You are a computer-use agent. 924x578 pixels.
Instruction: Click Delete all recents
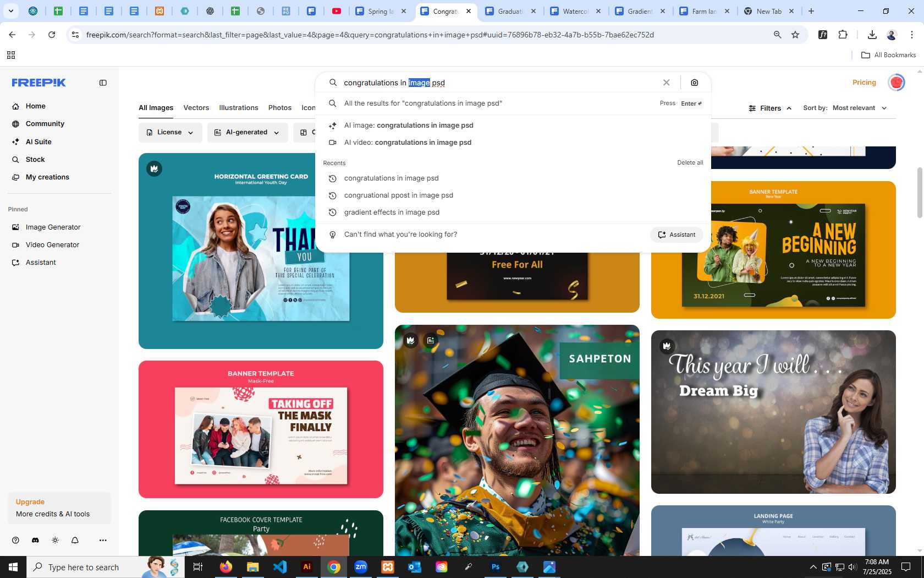click(690, 163)
